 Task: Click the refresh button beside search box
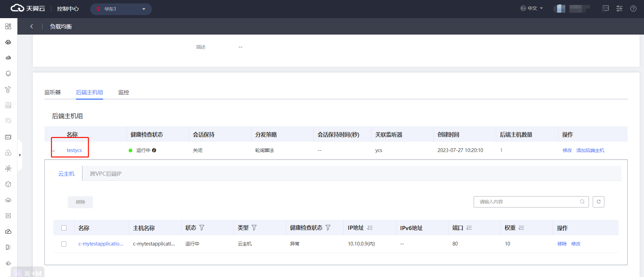tap(598, 202)
